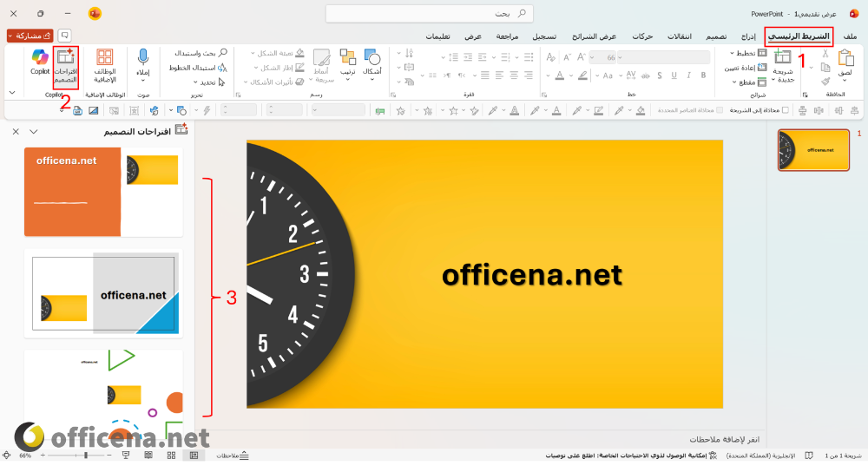Open the accessibility checker status message
The image size is (868, 472).
(631, 456)
